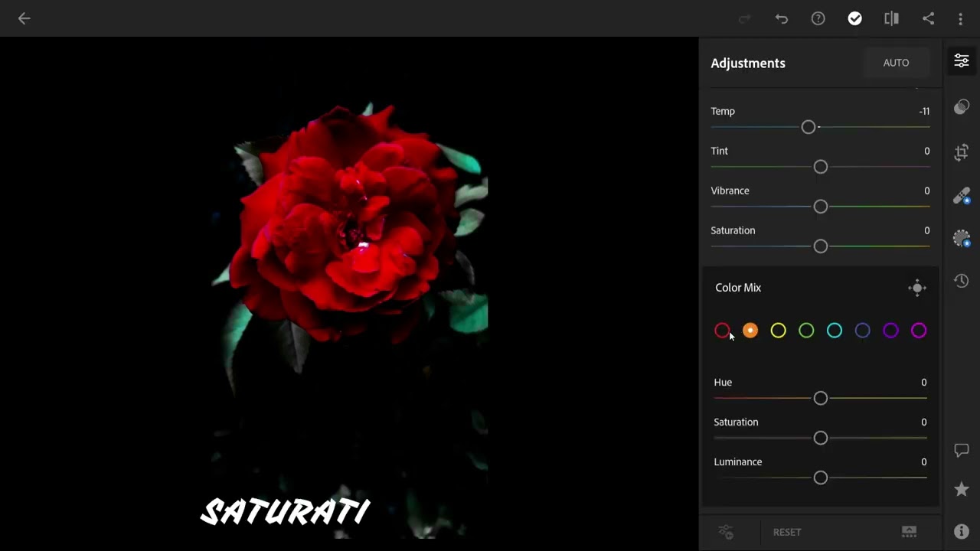This screenshot has width=980, height=551.
Task: Click the Tint label
Action: (719, 151)
